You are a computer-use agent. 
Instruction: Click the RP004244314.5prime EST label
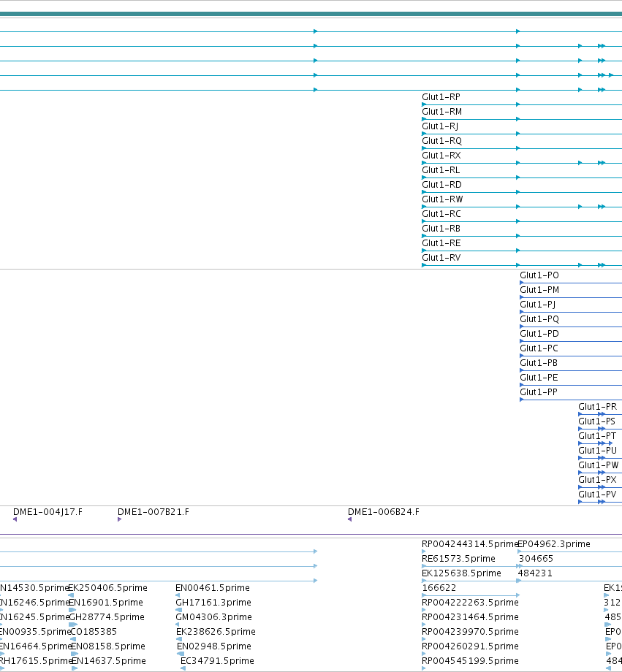pos(470,544)
